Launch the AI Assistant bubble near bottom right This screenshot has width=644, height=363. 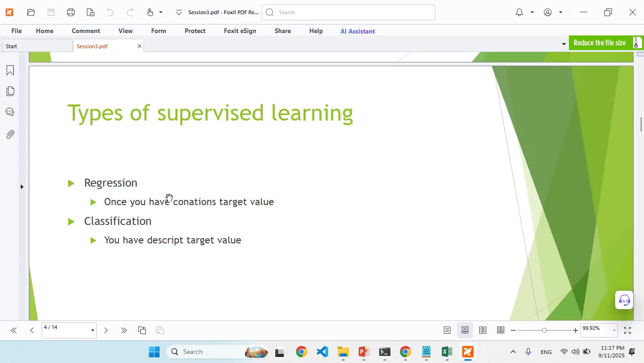(624, 300)
